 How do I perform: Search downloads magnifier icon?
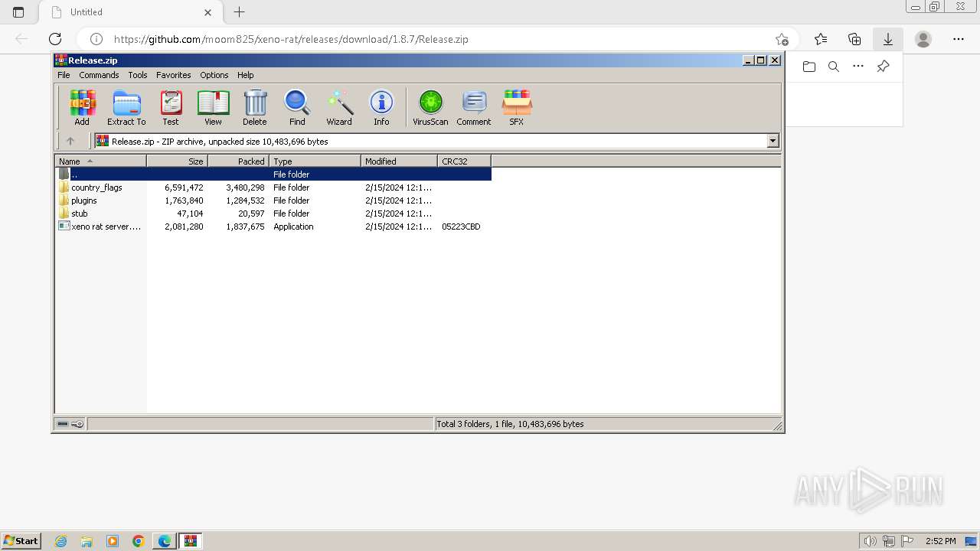click(x=834, y=67)
